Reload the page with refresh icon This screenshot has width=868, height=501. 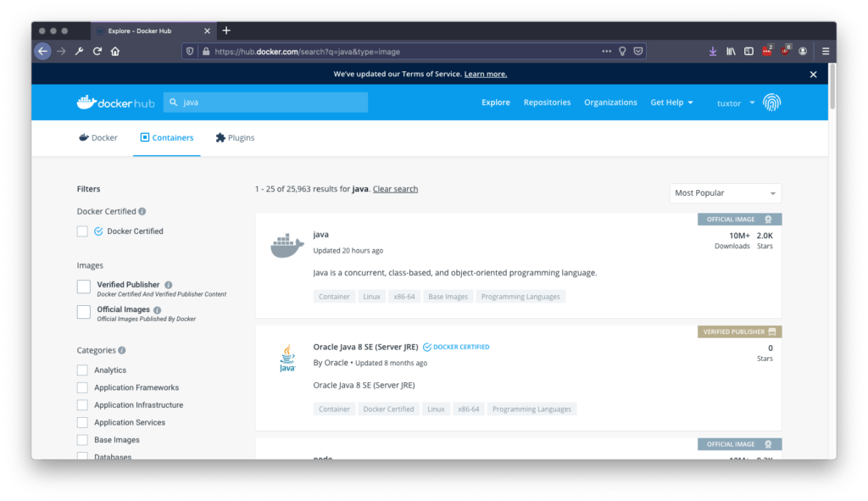[97, 52]
